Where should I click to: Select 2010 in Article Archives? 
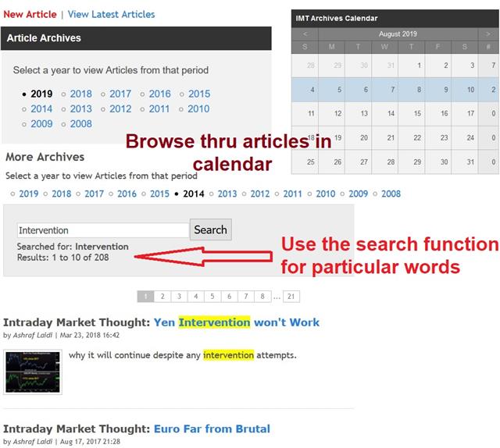click(198, 108)
